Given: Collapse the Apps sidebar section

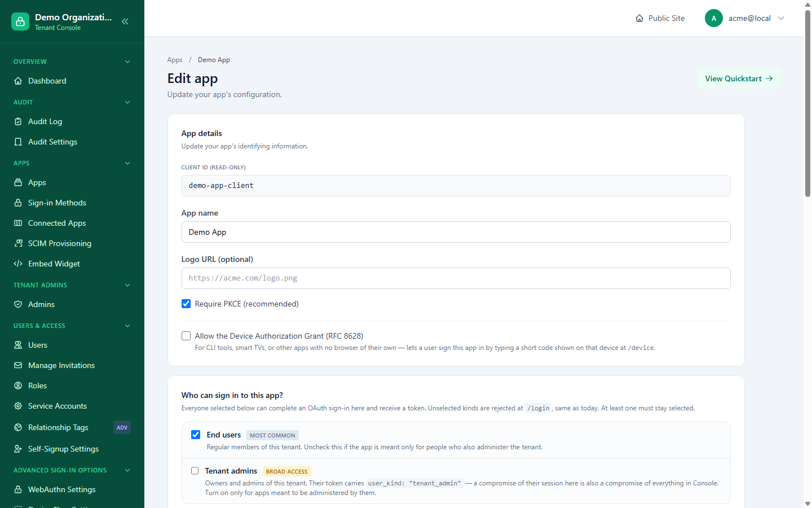Looking at the screenshot, I should (127, 163).
